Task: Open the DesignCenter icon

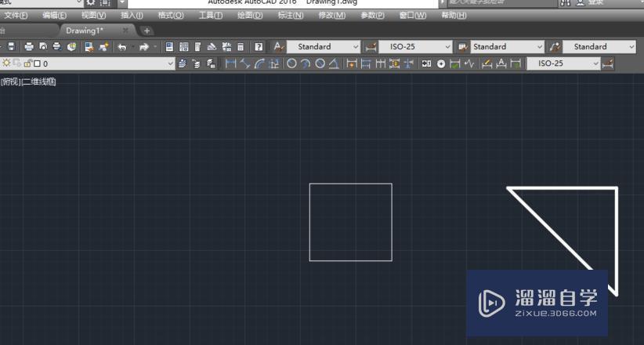Action: (x=183, y=46)
